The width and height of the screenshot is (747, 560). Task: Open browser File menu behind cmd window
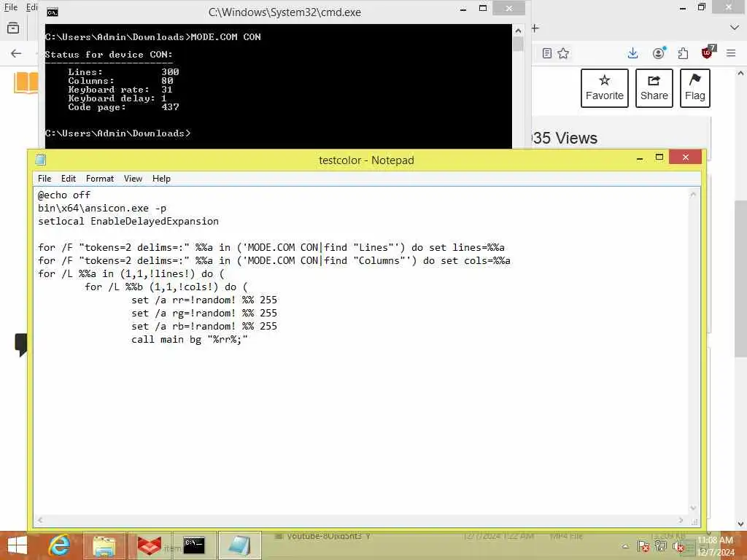coord(10,7)
